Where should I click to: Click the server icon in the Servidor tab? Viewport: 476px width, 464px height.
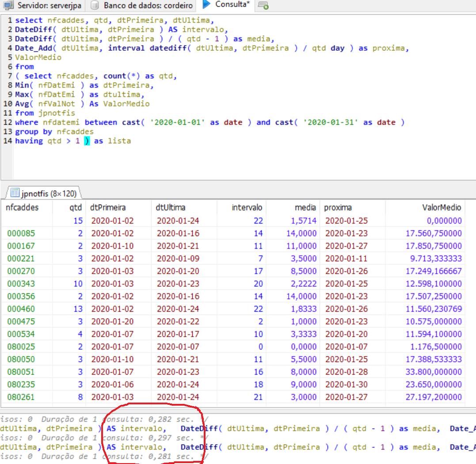pyautogui.click(x=8, y=5)
